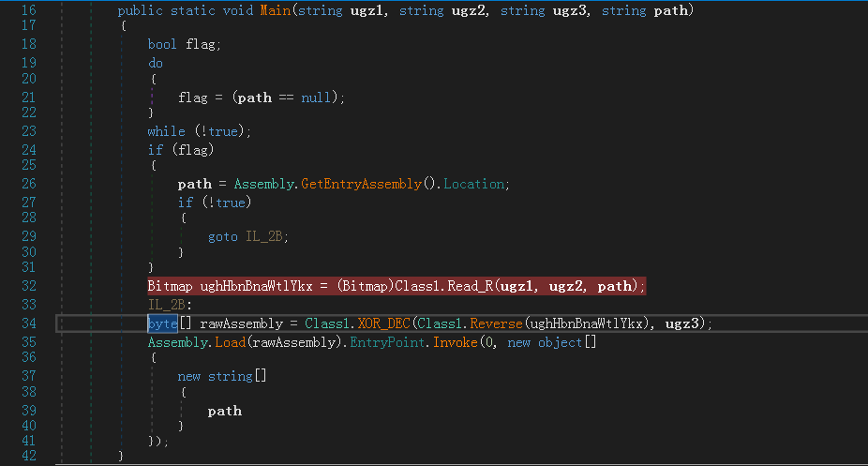Click 'null' keyword on line 21
Viewport: 868px width, 466px height.
(316, 98)
